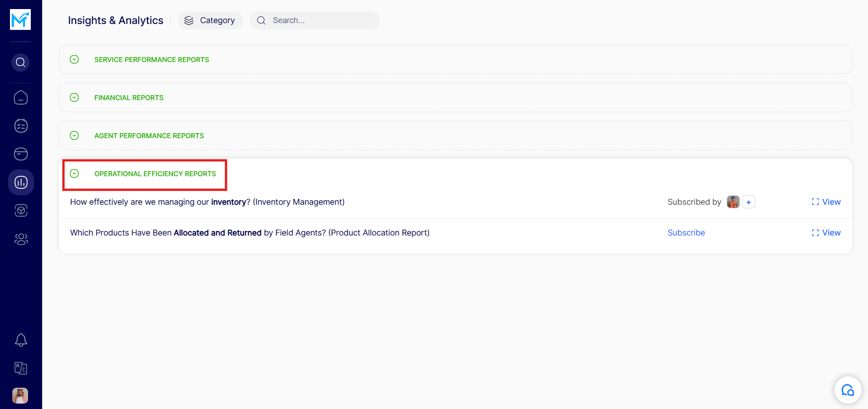Open the home icon in the sidebar
The width and height of the screenshot is (868, 409).
[21, 98]
